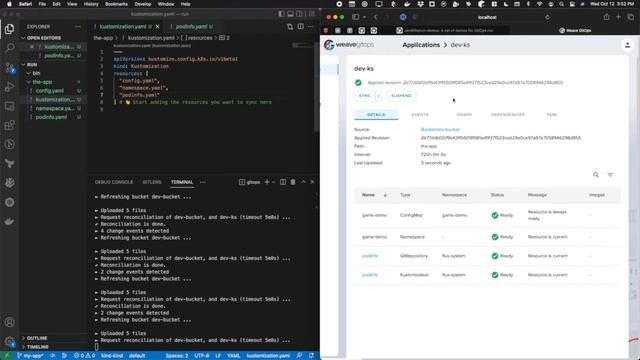Click the SYNC button
640x360 pixels.
pos(364,96)
